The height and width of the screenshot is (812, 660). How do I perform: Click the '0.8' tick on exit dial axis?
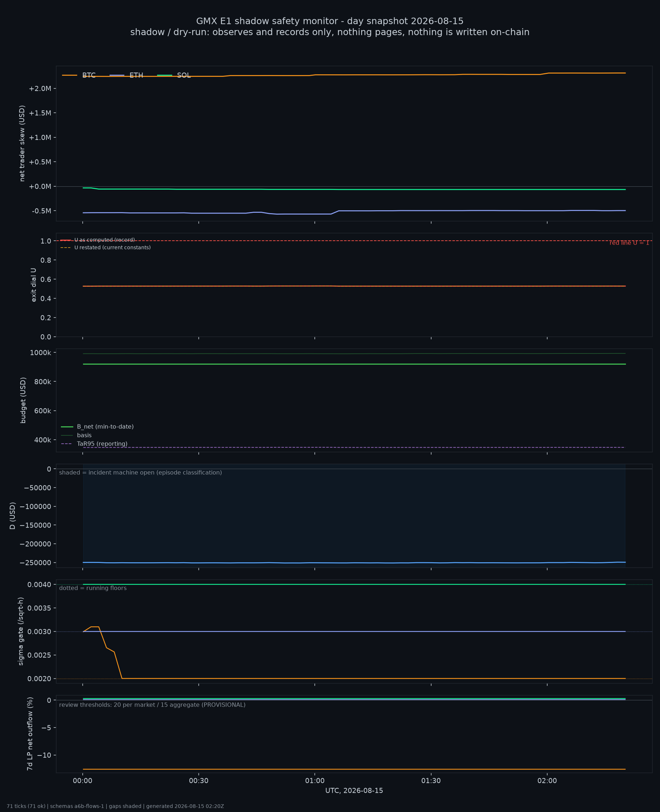46,260
